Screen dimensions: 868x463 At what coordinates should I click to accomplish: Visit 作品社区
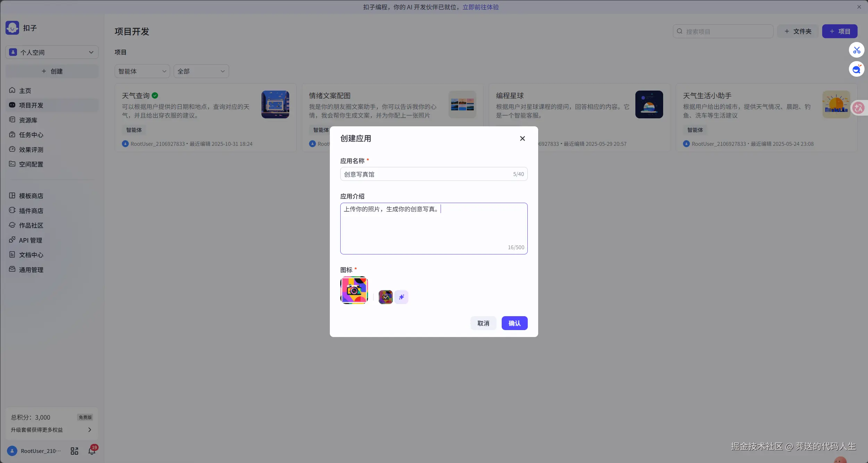(x=52, y=225)
